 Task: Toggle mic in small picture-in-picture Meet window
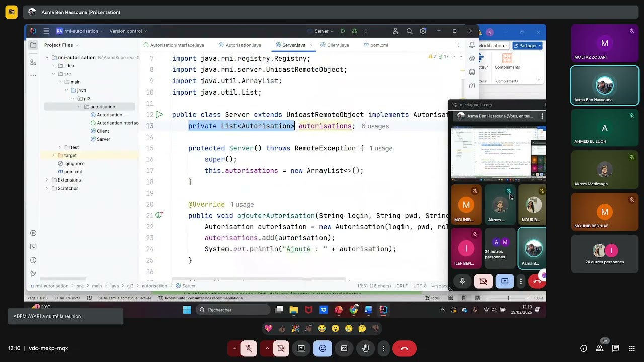462,281
